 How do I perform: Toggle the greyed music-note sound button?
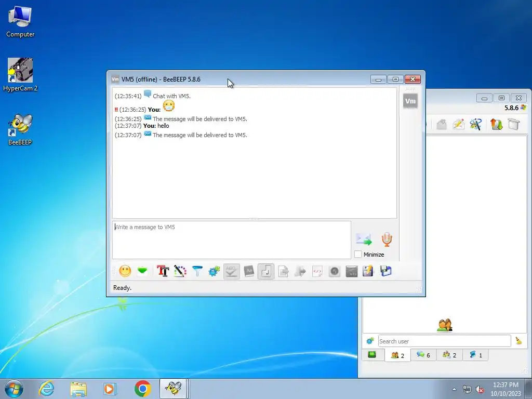266,271
